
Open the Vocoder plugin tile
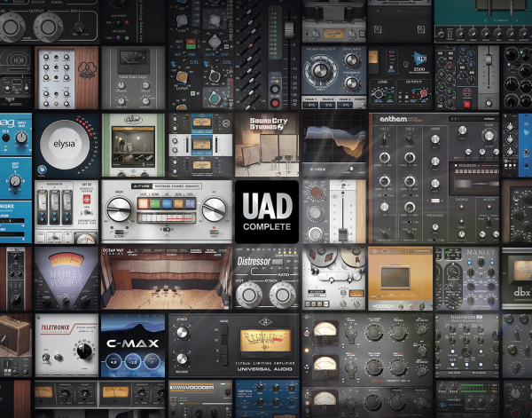200,399
